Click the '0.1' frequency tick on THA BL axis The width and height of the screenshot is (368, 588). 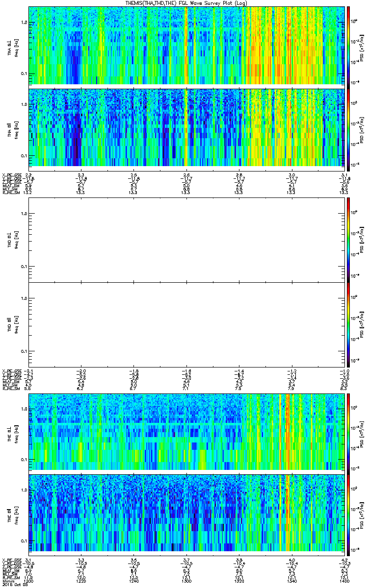[x=24, y=74]
